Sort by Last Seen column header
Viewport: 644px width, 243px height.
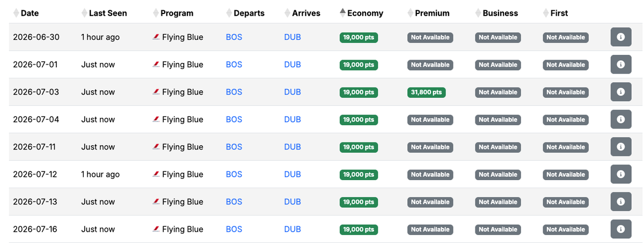point(104,13)
